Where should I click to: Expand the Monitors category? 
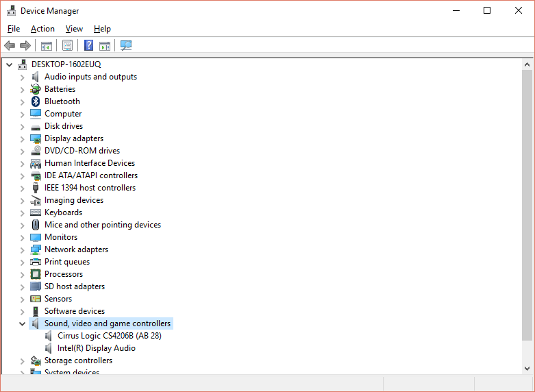[x=22, y=238]
